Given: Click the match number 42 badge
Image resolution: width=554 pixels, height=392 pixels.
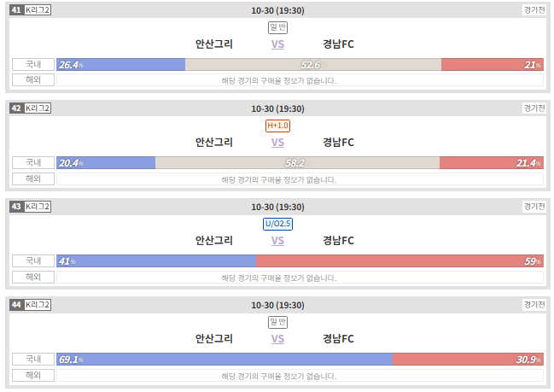Looking at the screenshot, I should coord(16,108).
